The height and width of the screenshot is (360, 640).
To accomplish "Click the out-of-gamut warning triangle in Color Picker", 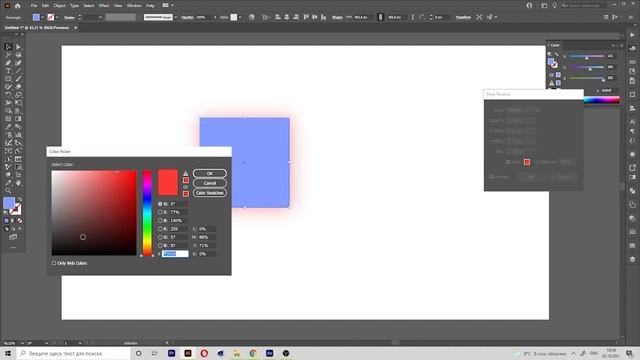I will (186, 173).
